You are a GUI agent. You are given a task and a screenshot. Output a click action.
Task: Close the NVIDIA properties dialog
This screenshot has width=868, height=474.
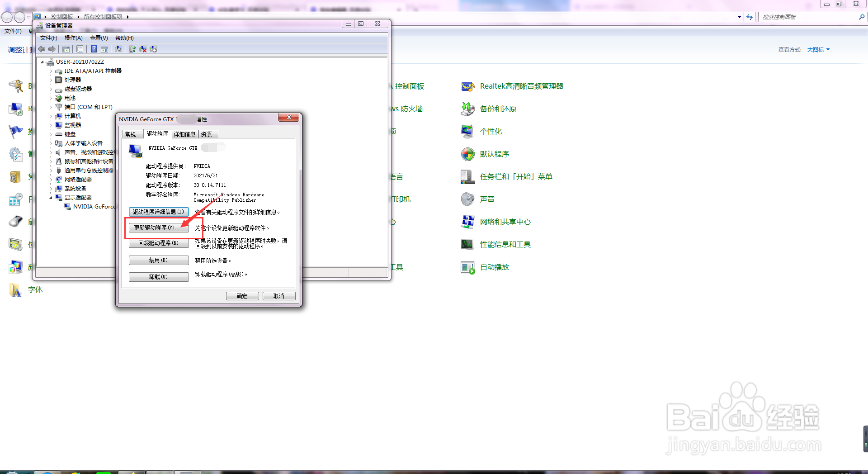click(288, 118)
